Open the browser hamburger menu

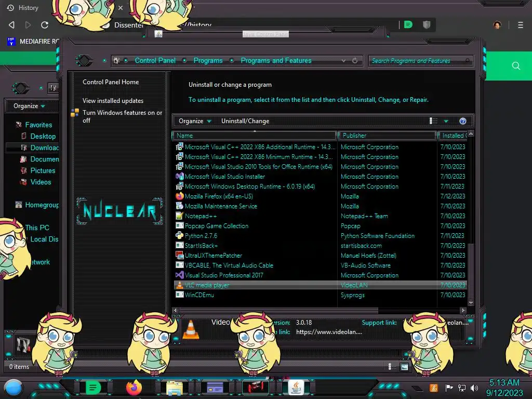pos(521,25)
